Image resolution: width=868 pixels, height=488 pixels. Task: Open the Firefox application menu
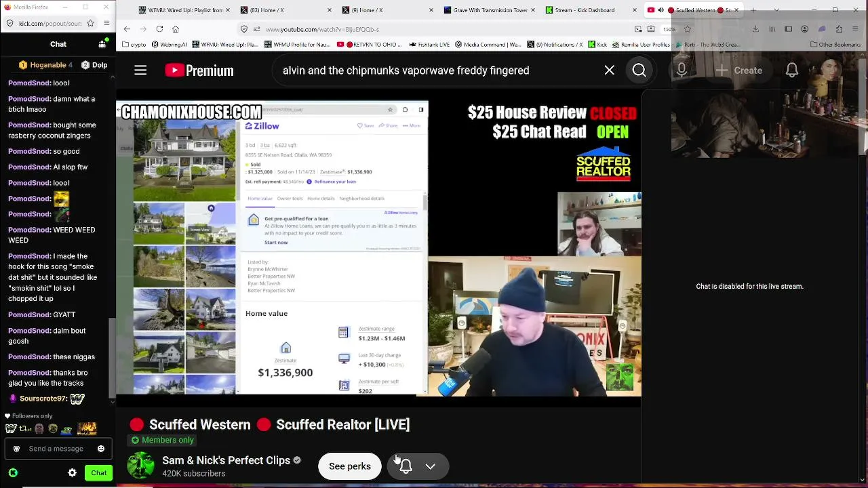click(856, 29)
